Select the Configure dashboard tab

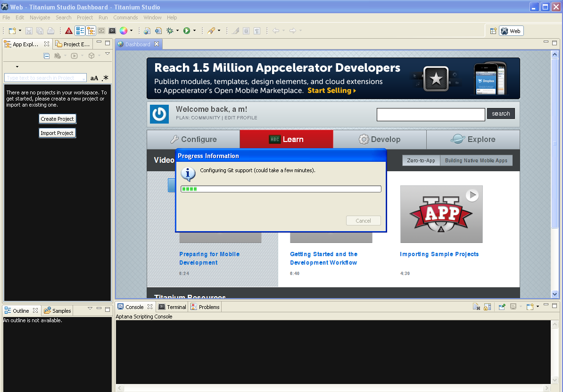pos(193,140)
